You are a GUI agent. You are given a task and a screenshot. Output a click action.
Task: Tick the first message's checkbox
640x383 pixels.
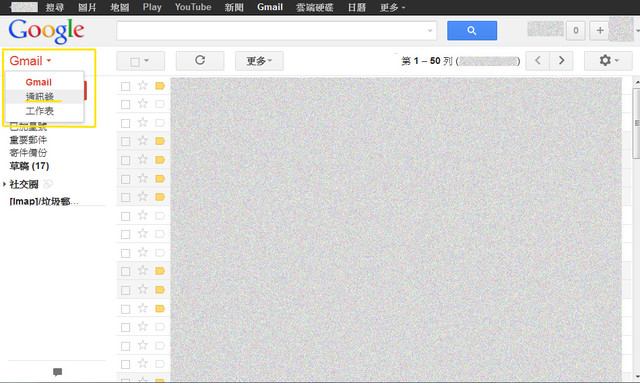pos(125,86)
